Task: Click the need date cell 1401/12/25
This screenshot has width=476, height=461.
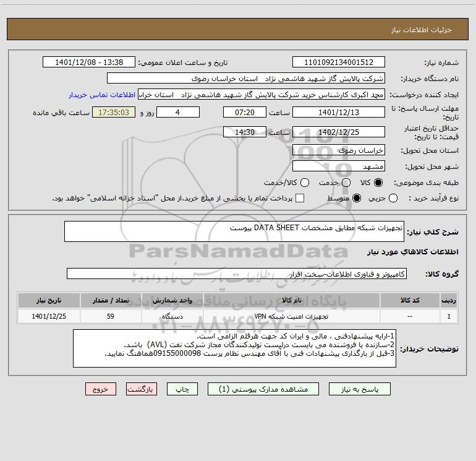Action: click(49, 316)
